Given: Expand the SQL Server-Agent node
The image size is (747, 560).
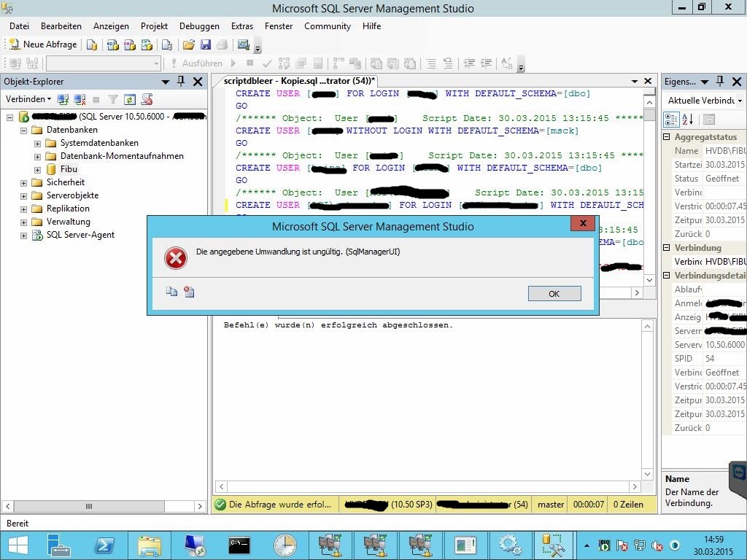Looking at the screenshot, I should click(x=23, y=236).
